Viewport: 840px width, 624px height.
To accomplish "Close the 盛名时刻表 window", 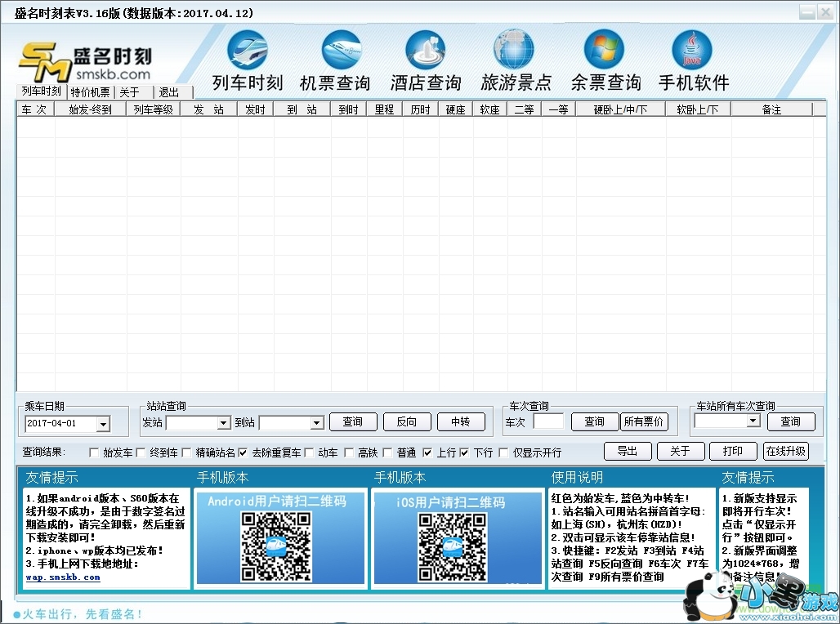I will pyautogui.click(x=825, y=11).
